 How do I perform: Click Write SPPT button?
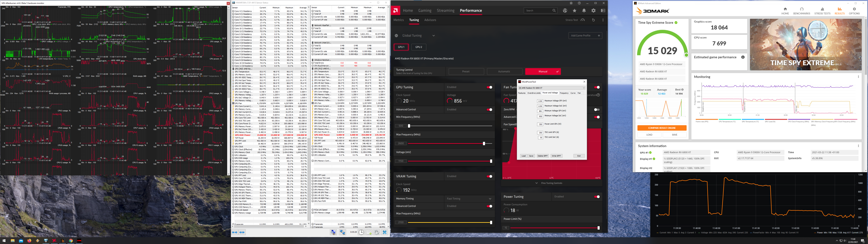(x=556, y=156)
